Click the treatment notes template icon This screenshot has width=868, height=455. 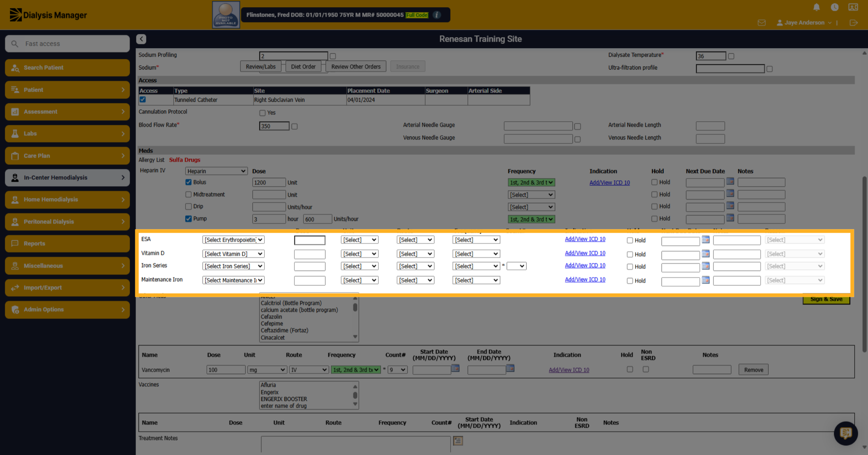(458, 441)
